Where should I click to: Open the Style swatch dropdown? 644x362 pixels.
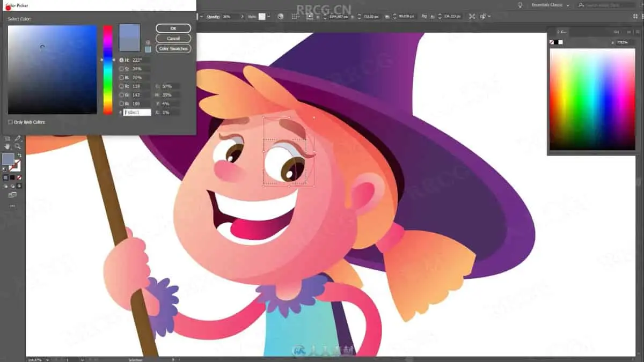[x=268, y=17]
